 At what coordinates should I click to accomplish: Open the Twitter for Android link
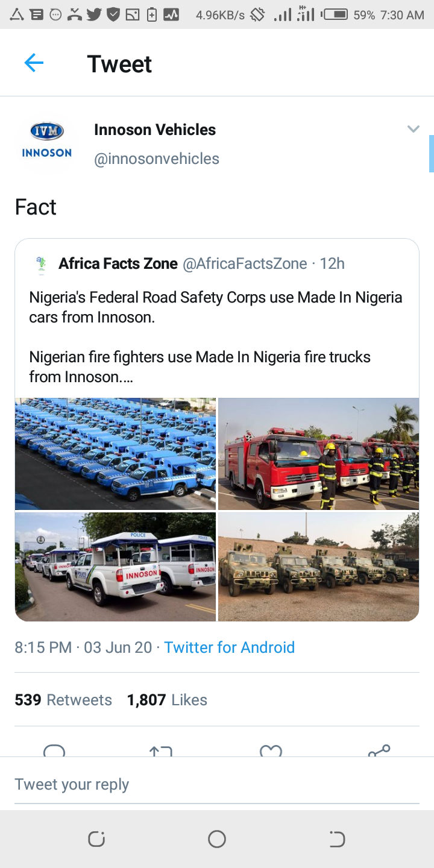coord(229,647)
